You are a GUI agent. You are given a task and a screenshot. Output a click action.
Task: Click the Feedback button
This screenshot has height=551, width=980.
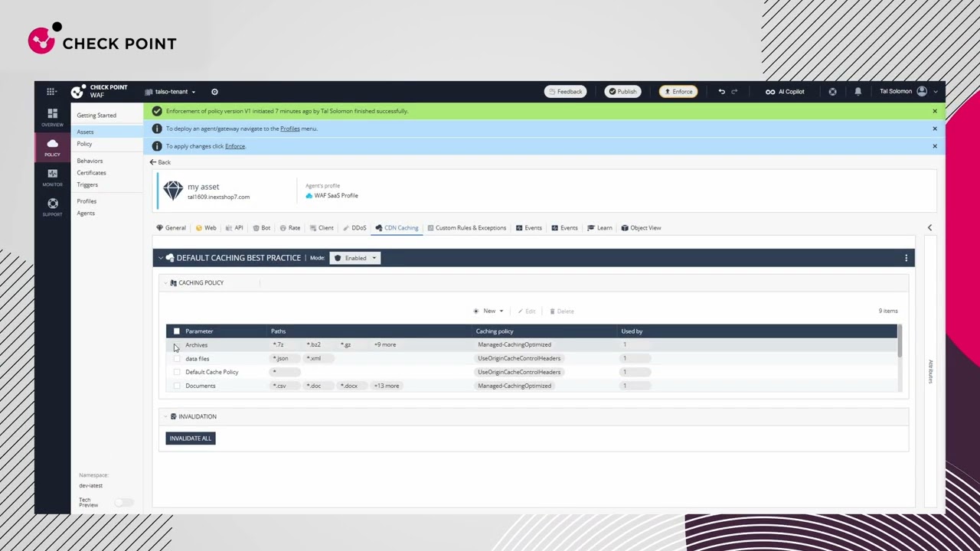pyautogui.click(x=565, y=92)
